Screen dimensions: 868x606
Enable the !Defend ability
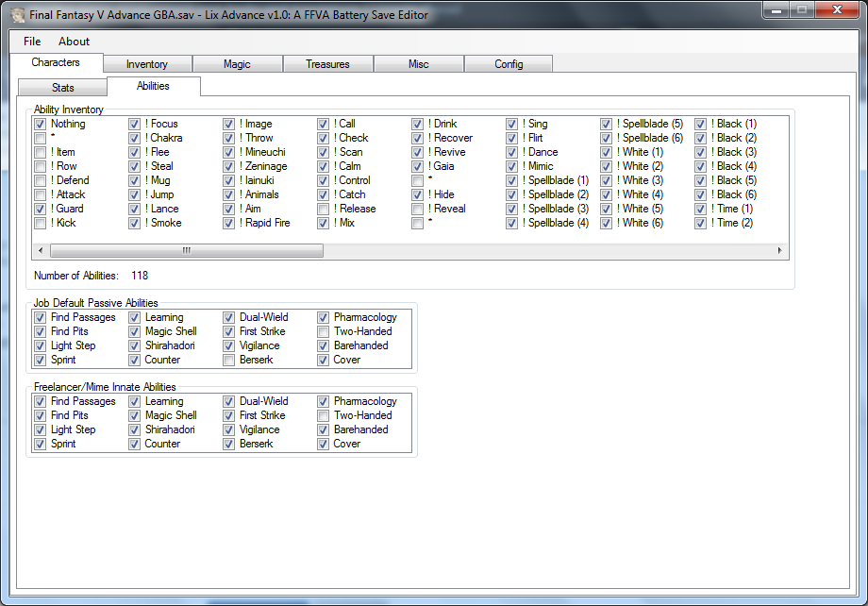click(41, 180)
